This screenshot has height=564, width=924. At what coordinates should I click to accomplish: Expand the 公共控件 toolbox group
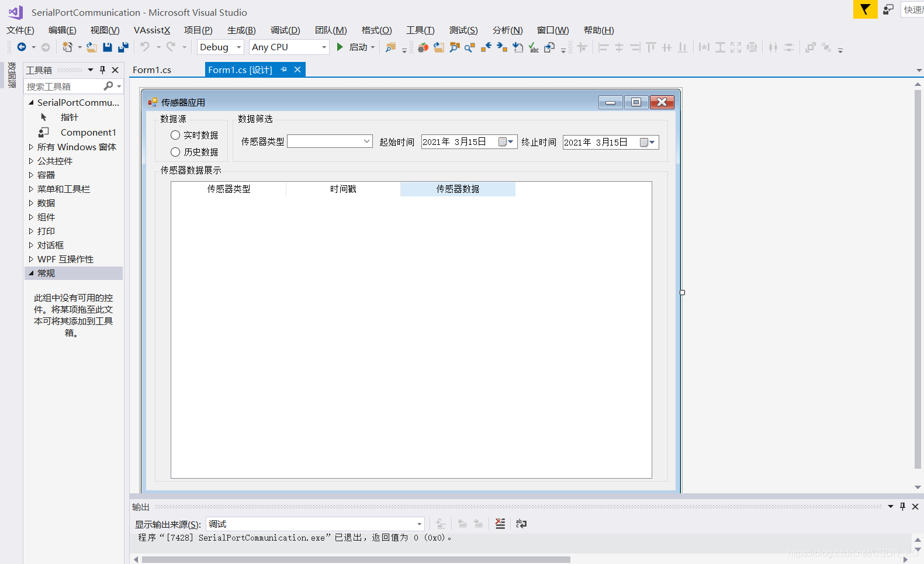31,161
